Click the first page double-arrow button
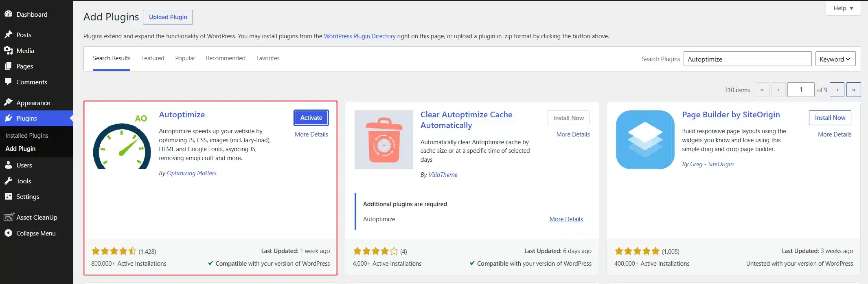The width and height of the screenshot is (868, 284). click(762, 90)
